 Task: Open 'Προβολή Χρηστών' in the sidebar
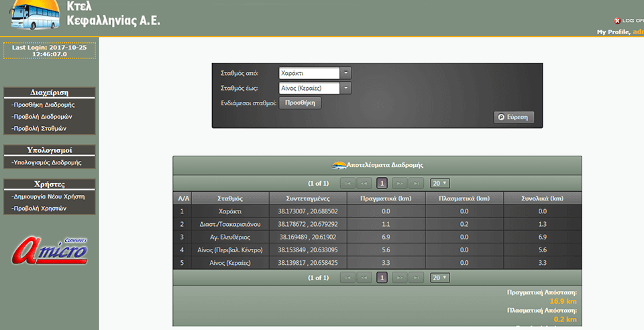click(x=39, y=209)
